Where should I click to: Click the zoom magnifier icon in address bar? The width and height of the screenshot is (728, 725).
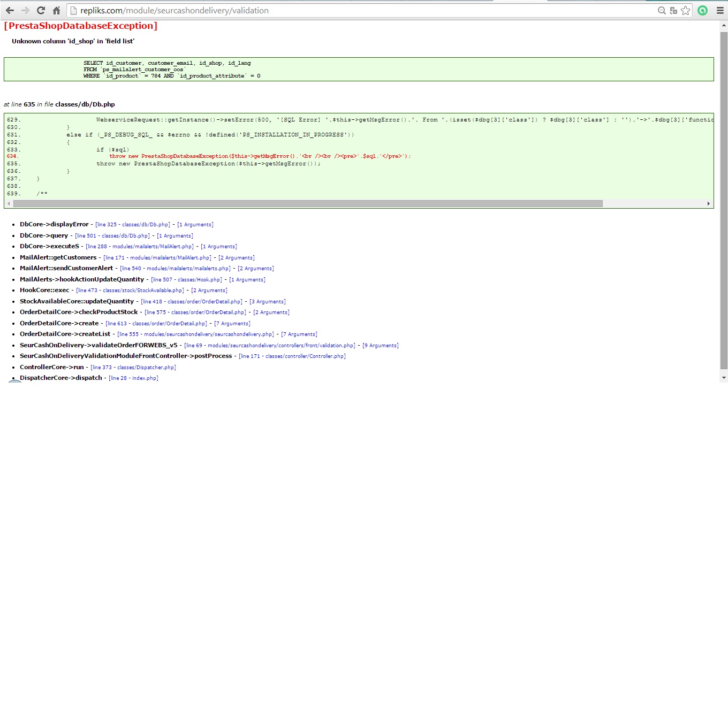click(x=662, y=11)
